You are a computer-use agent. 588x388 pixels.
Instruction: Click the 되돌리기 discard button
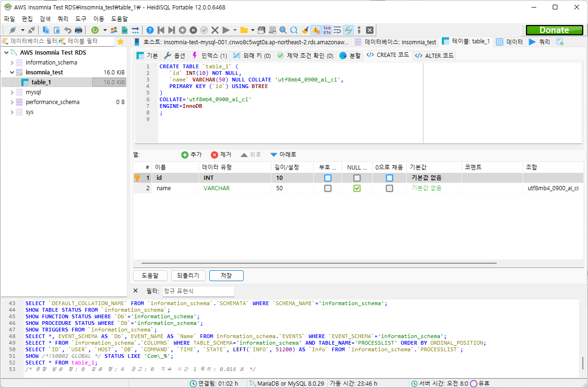(x=188, y=275)
